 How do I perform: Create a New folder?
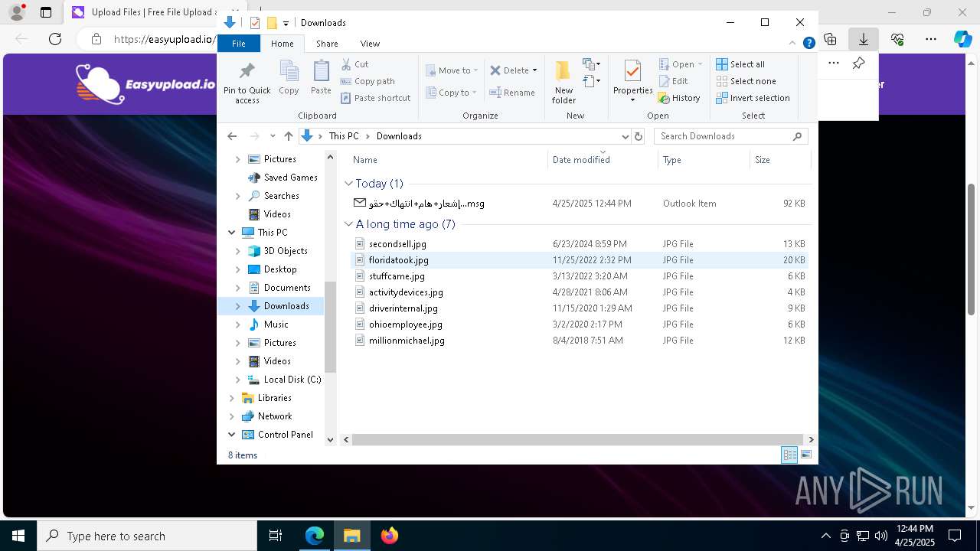(563, 81)
